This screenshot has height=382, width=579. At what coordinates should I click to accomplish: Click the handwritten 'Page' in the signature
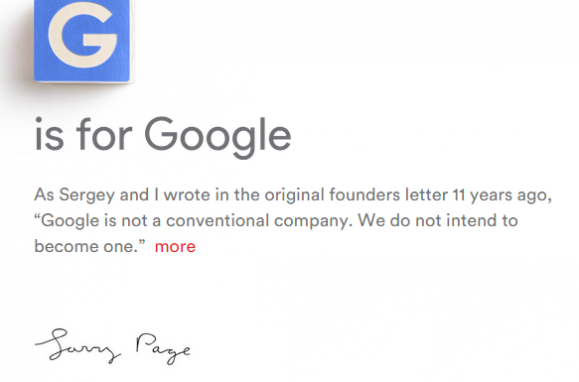coord(163,348)
